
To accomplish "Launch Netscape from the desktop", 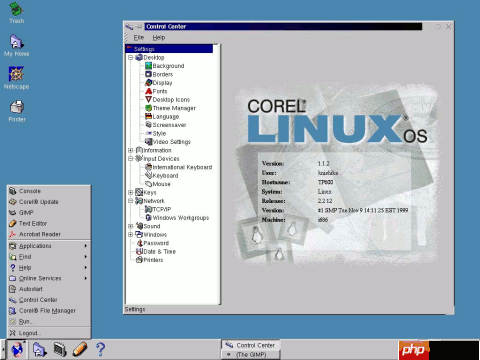I will click(16, 78).
